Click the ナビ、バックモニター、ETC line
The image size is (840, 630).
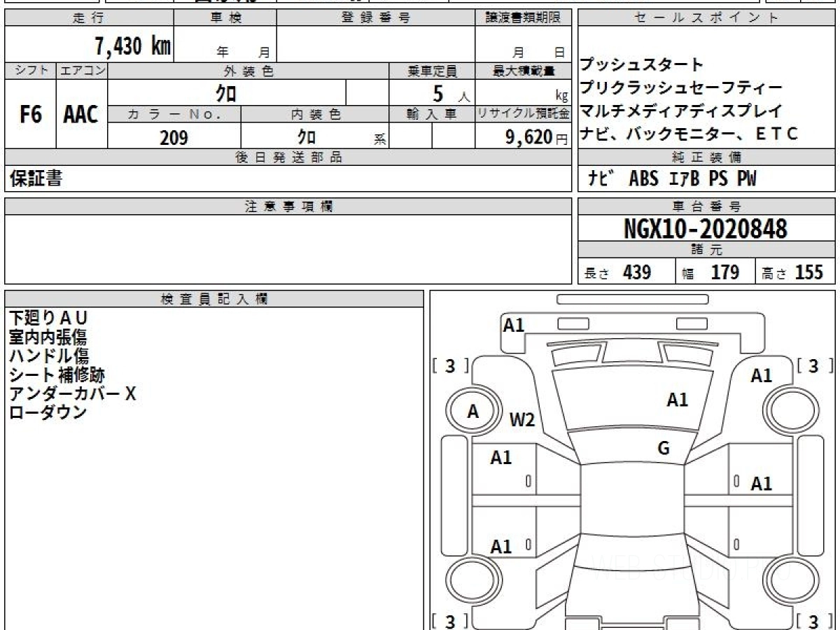pos(689,134)
